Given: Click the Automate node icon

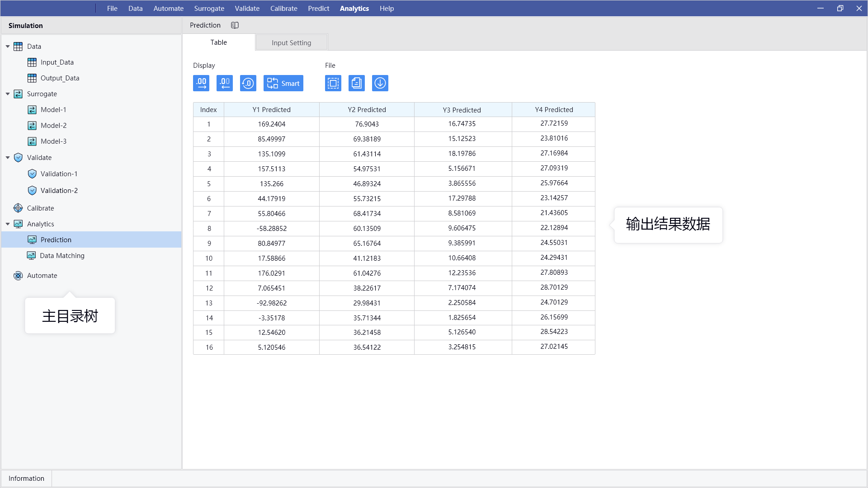Looking at the screenshot, I should pos(18,276).
